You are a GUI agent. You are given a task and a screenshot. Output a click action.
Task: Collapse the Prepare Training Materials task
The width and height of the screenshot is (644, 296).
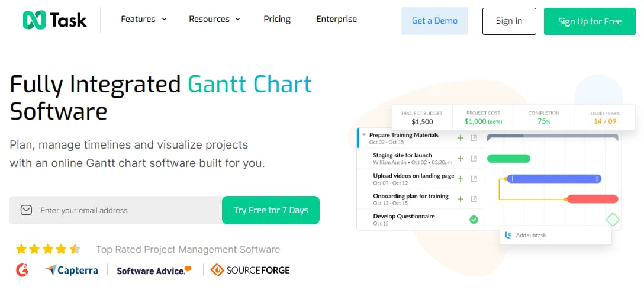pyautogui.click(x=364, y=134)
